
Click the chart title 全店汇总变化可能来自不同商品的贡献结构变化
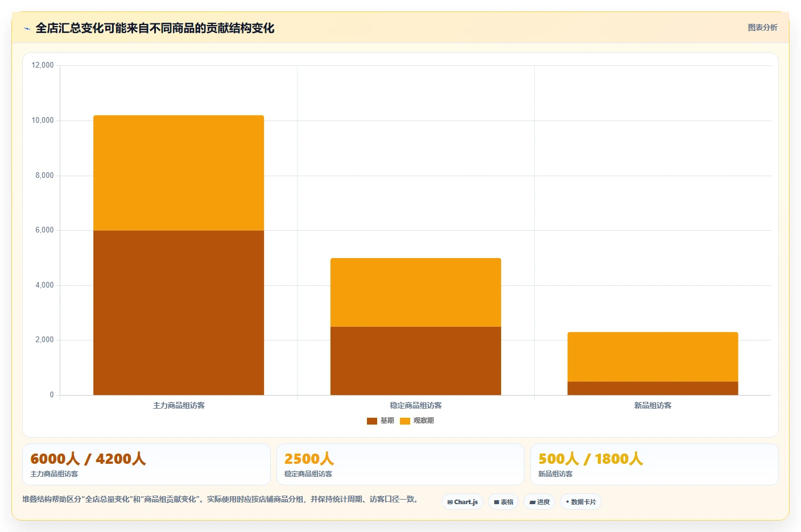pyautogui.click(x=155, y=28)
